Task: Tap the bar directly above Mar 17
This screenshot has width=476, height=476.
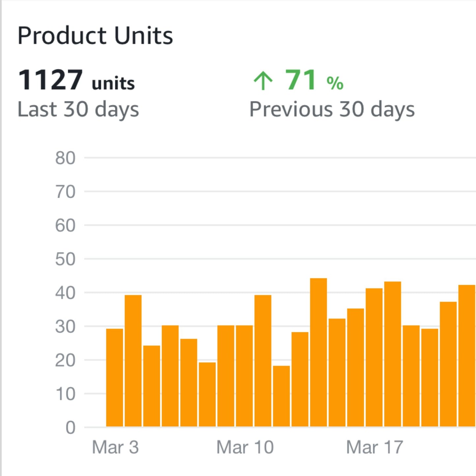Action: (x=374, y=357)
